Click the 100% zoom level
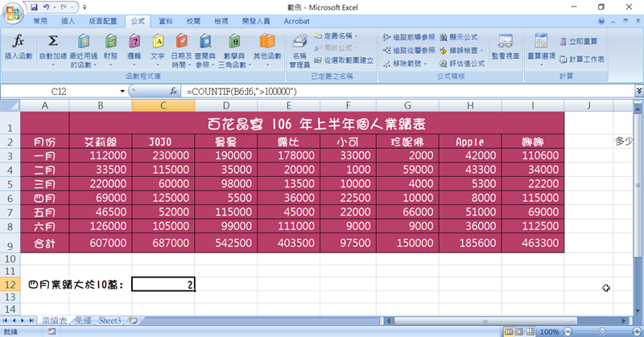Screen dimensions: 644x337 tap(549, 331)
